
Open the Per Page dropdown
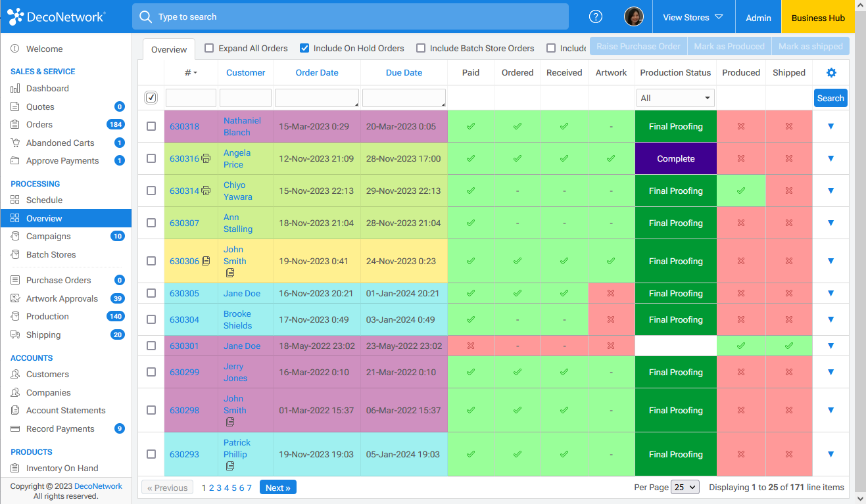tap(684, 487)
